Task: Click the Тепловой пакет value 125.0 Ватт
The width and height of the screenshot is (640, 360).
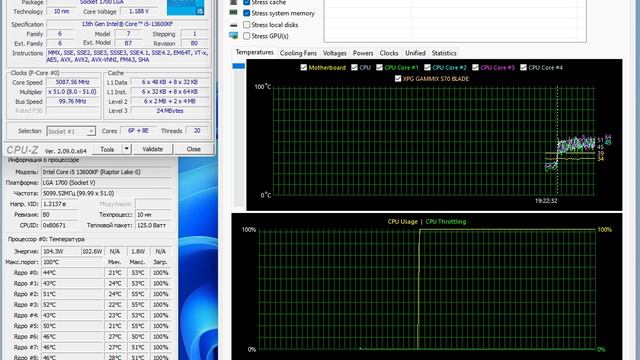Action: pos(153,225)
